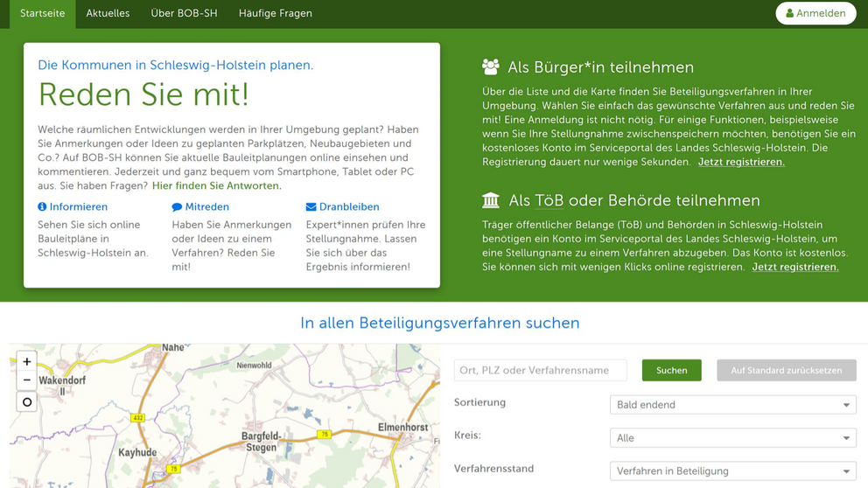Open the Startseite tab

coord(43,14)
